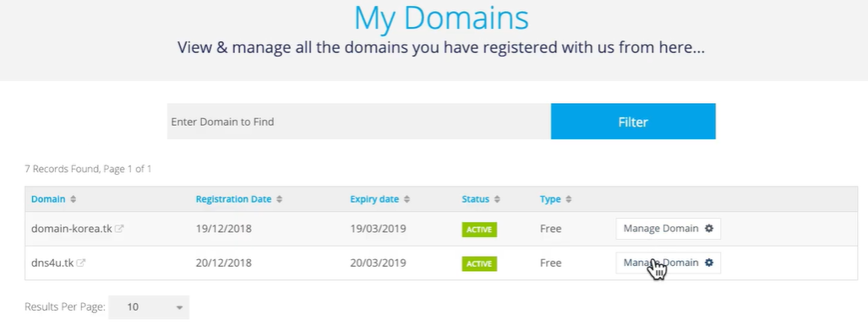The width and height of the screenshot is (868, 325).
Task: Click Type column header label
Action: [x=550, y=199]
